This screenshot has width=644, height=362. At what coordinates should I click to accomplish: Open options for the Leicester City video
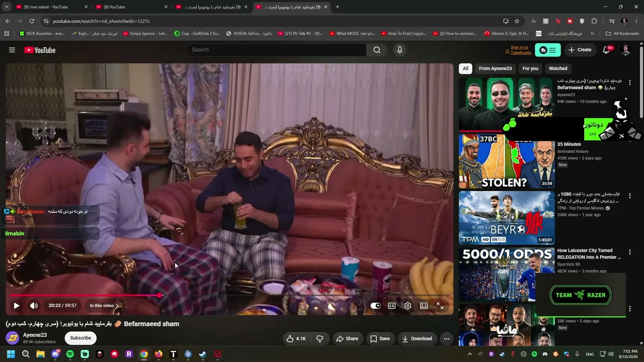point(629,252)
